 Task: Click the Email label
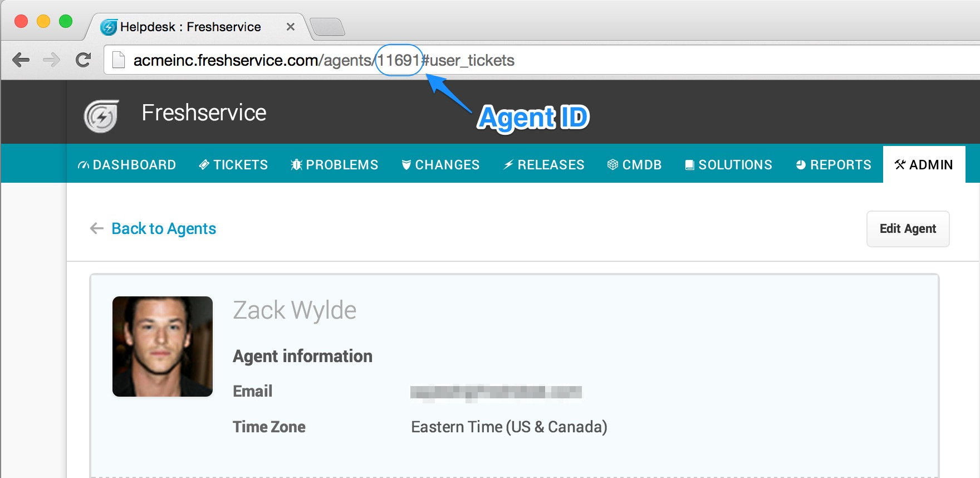(x=252, y=391)
